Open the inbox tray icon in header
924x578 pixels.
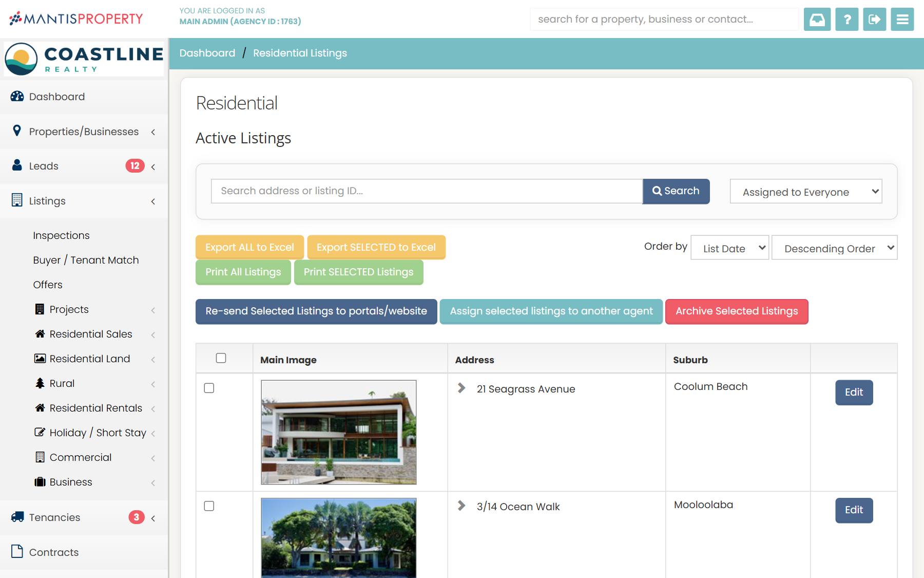click(x=817, y=20)
